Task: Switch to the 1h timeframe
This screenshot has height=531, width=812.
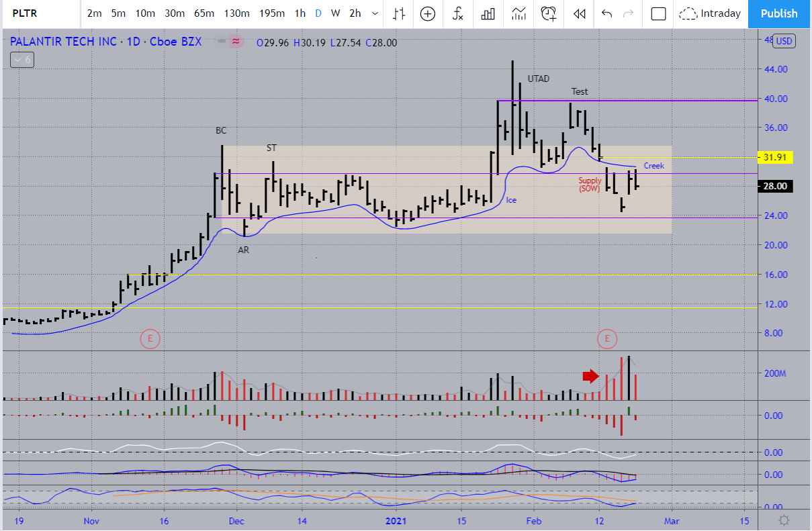Action: click(x=300, y=13)
